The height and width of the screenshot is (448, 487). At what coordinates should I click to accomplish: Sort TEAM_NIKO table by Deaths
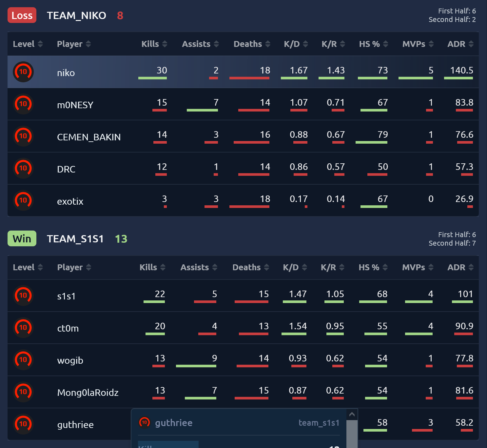tap(252, 44)
